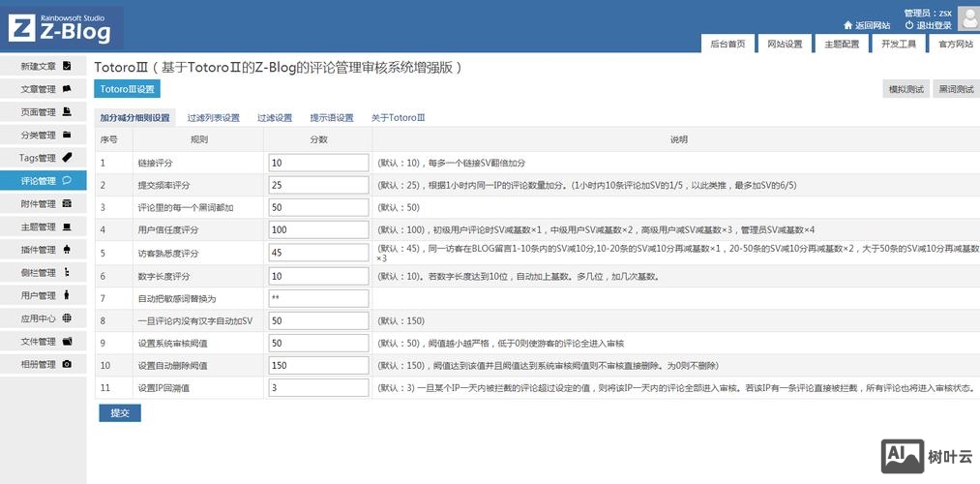Click the TotoroⅢ设置 button
This screenshot has height=484, width=980.
click(128, 89)
